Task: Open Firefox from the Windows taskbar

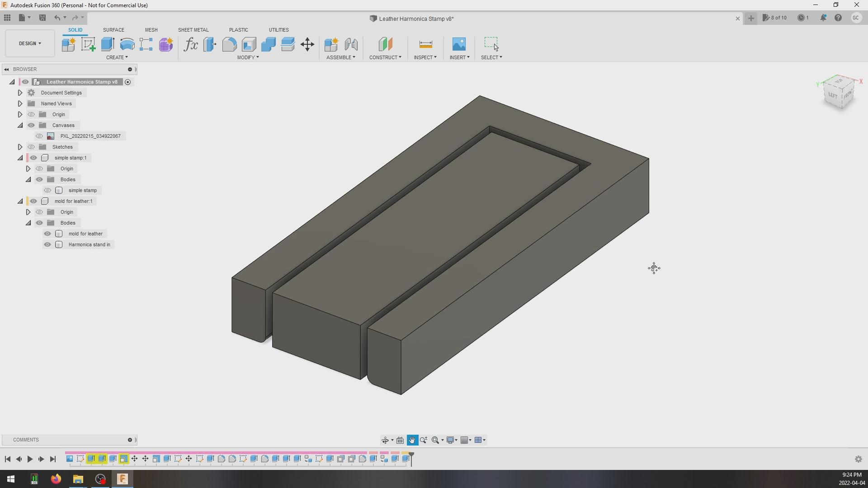Action: pos(56,479)
